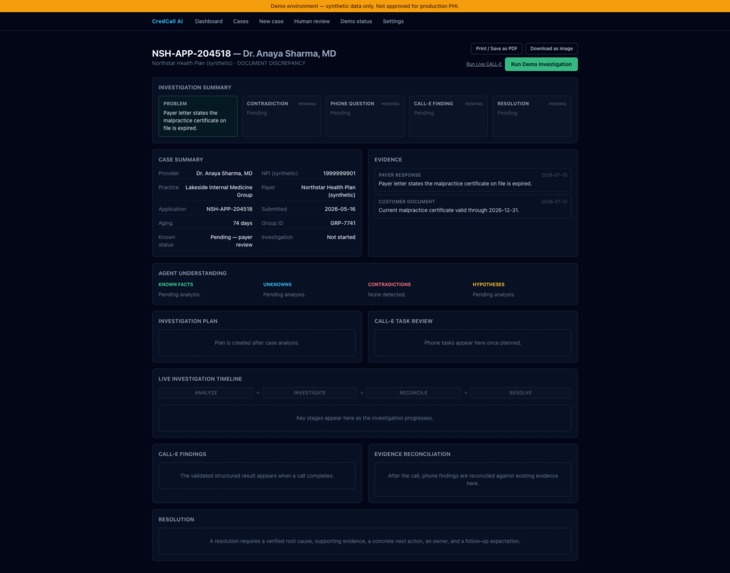Go to Dashboard in the top navigation

[209, 21]
